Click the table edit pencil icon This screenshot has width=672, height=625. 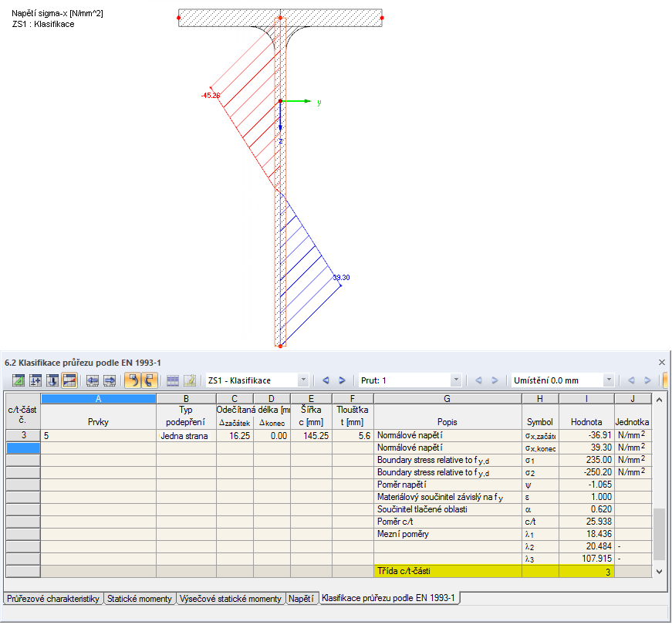pos(190,380)
